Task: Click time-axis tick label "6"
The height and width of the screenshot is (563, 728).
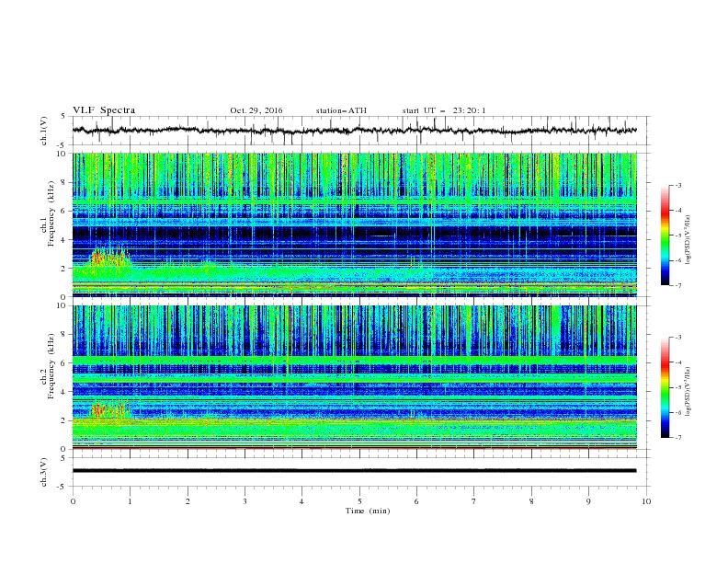Action: pos(416,501)
